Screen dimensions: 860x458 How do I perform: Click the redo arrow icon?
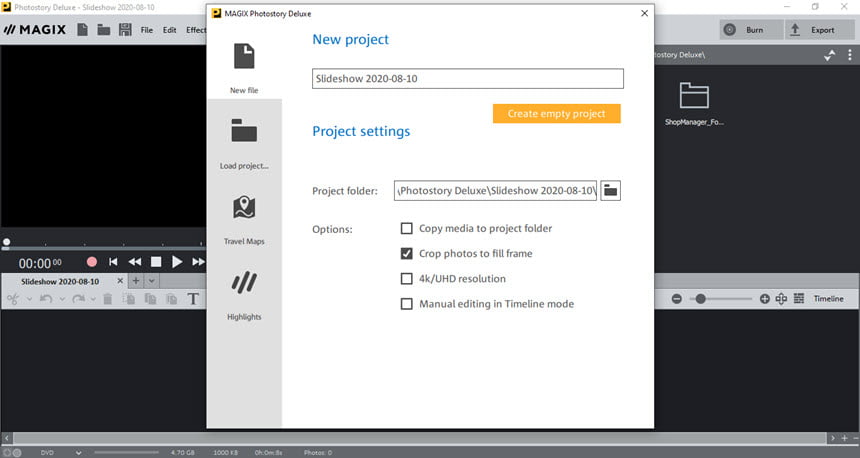click(x=78, y=299)
